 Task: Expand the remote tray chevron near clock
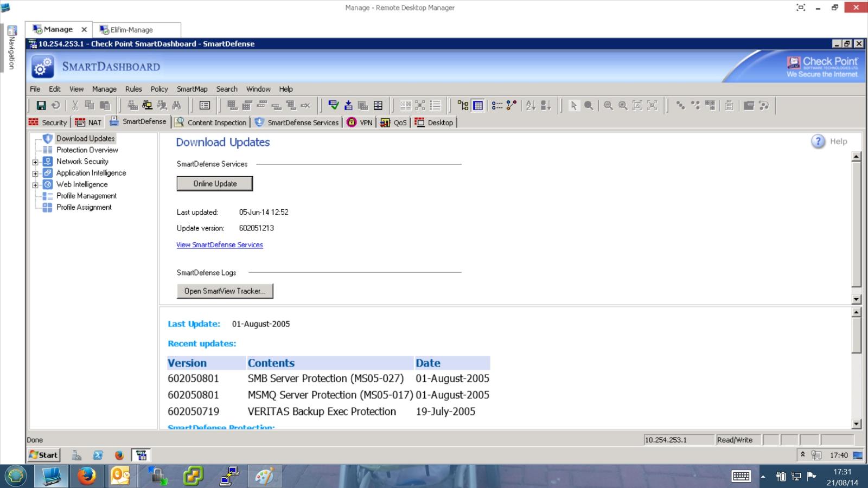[803, 454]
